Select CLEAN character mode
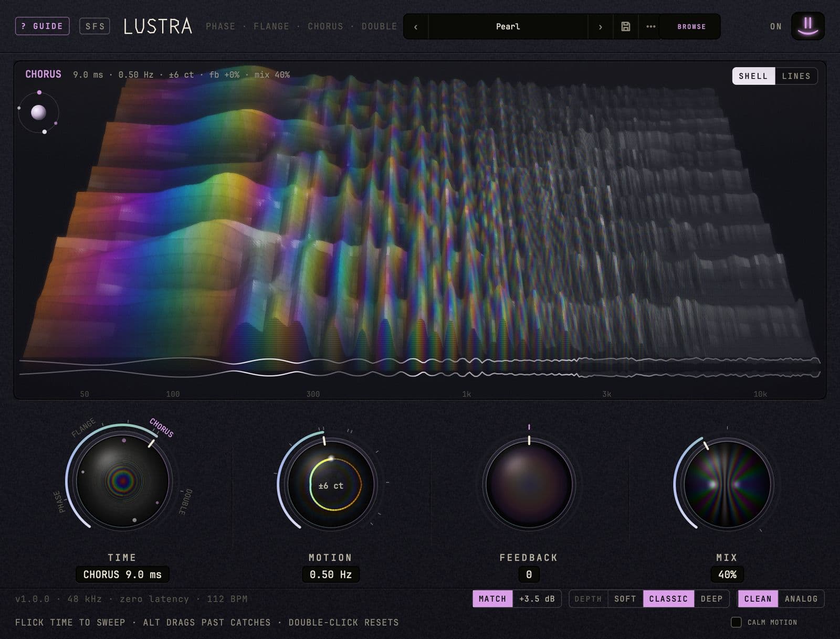The image size is (840, 639). click(758, 599)
